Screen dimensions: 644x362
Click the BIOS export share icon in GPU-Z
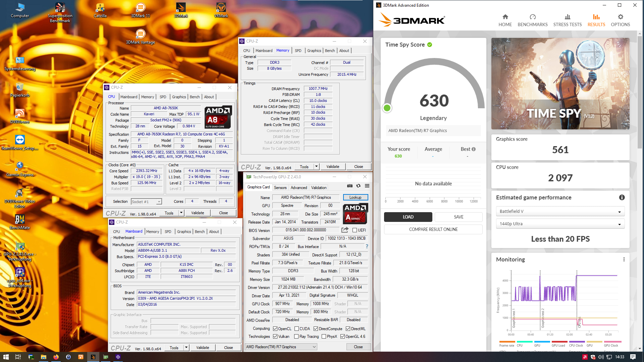point(345,230)
